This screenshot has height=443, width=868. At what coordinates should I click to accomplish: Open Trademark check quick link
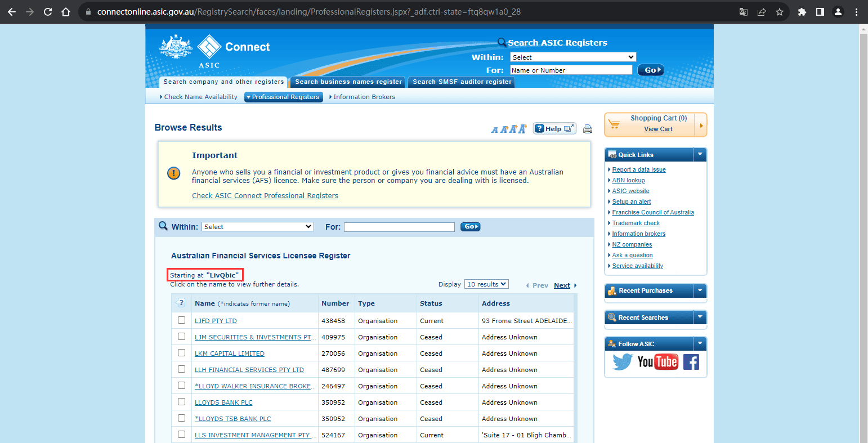pos(636,223)
